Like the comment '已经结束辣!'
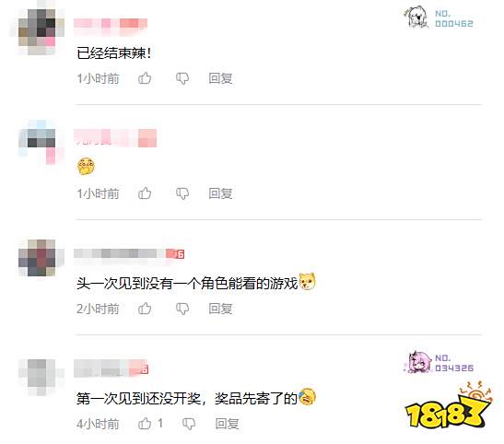This screenshot has width=504, height=444. point(145,78)
